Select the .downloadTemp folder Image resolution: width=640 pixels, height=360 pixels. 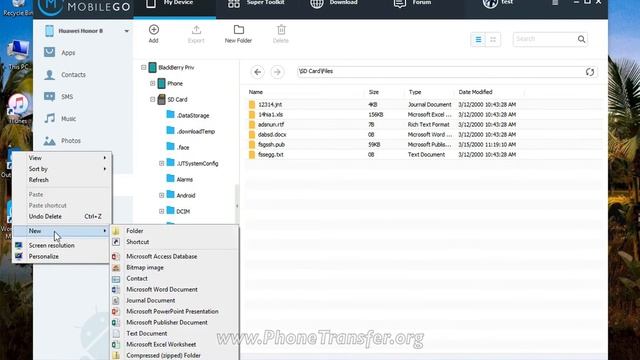191,131
